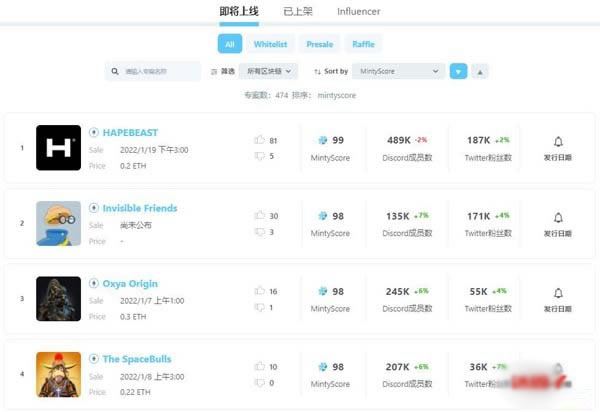The height and width of the screenshot is (412, 600).
Task: Toggle ascending sort order arrow
Action: pyautogui.click(x=480, y=72)
